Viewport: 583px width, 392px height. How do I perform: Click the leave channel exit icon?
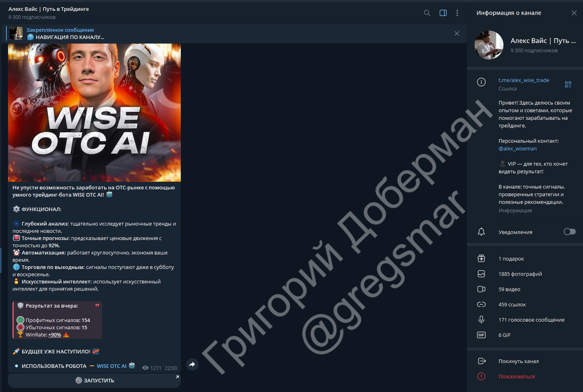[481, 361]
